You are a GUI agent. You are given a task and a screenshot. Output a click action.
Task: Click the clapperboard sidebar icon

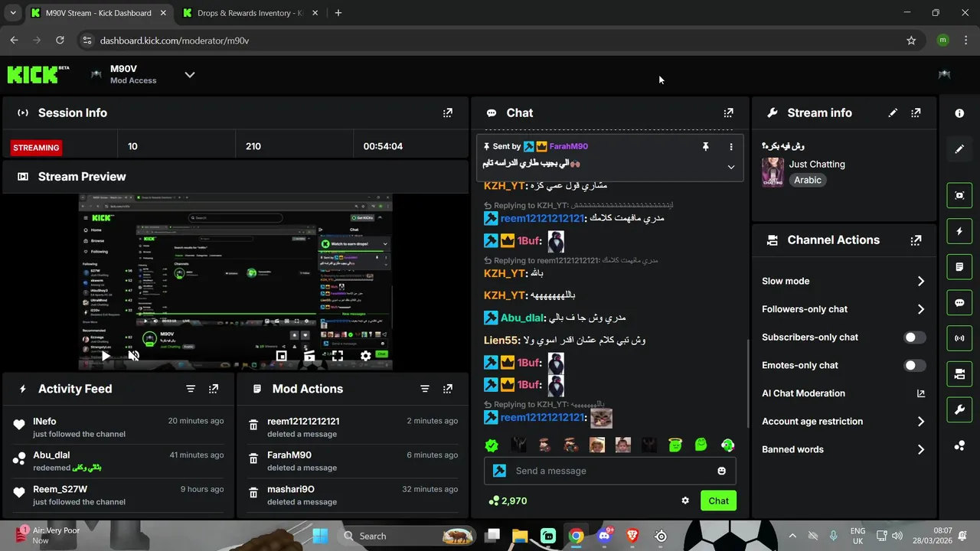959,374
